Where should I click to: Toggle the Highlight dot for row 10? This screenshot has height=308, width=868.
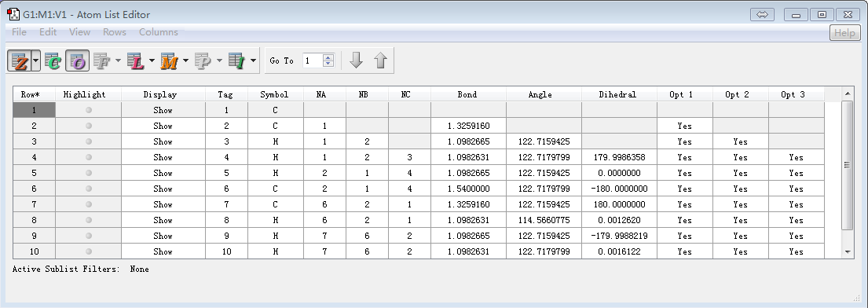tap(89, 251)
